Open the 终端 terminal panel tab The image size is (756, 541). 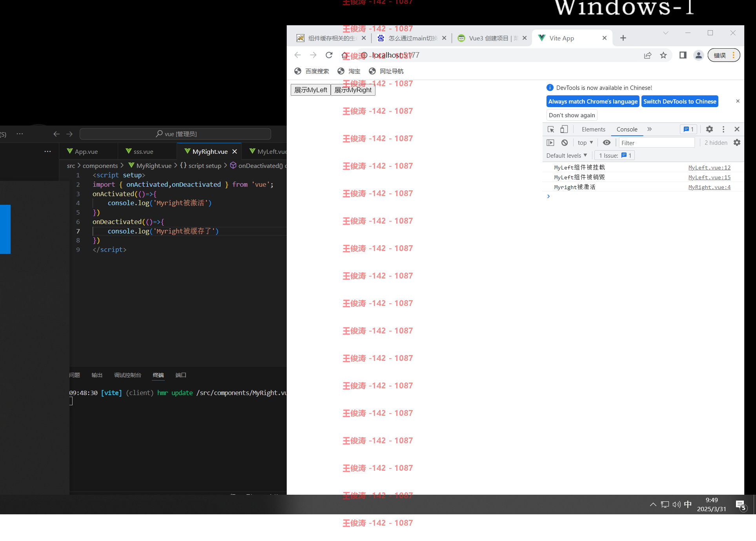158,375
